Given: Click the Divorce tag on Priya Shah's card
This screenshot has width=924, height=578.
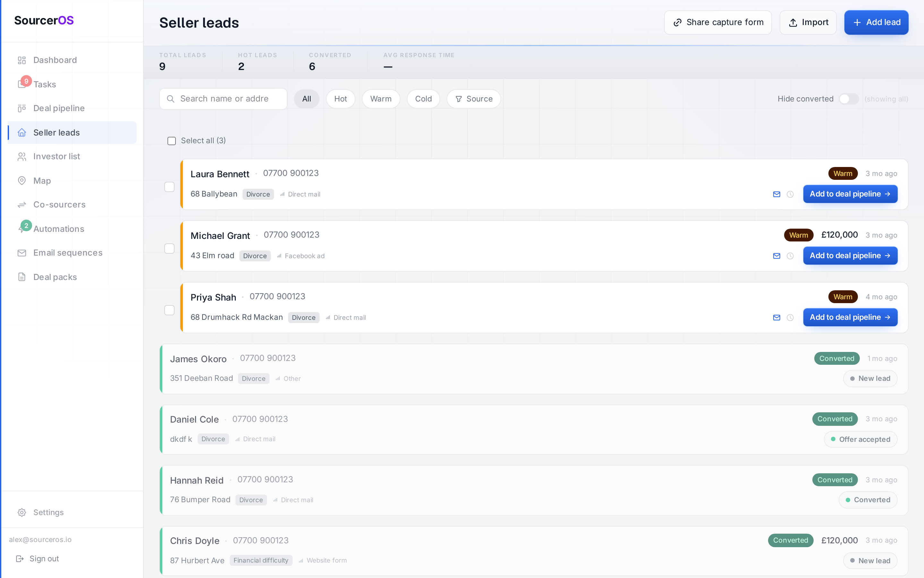Looking at the screenshot, I should pyautogui.click(x=304, y=317).
